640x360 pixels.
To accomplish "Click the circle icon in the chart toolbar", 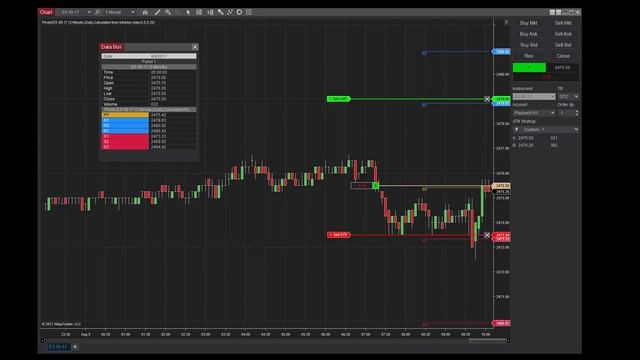I will pos(239,12).
